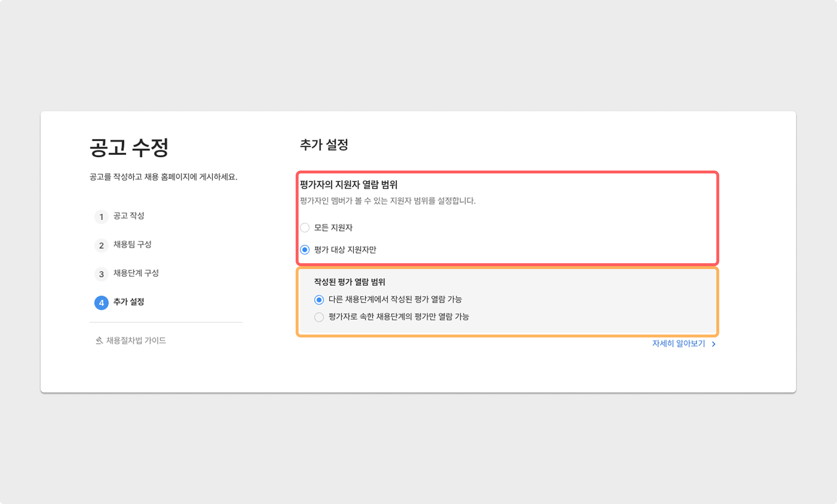Click the step 2 number circle
Screen dimensions: 837x504
101,245
